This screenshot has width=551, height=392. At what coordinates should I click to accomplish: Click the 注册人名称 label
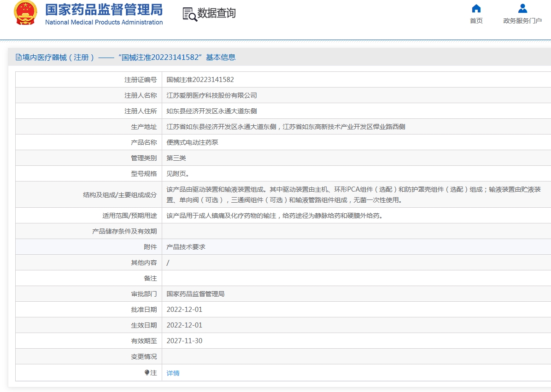pos(141,95)
